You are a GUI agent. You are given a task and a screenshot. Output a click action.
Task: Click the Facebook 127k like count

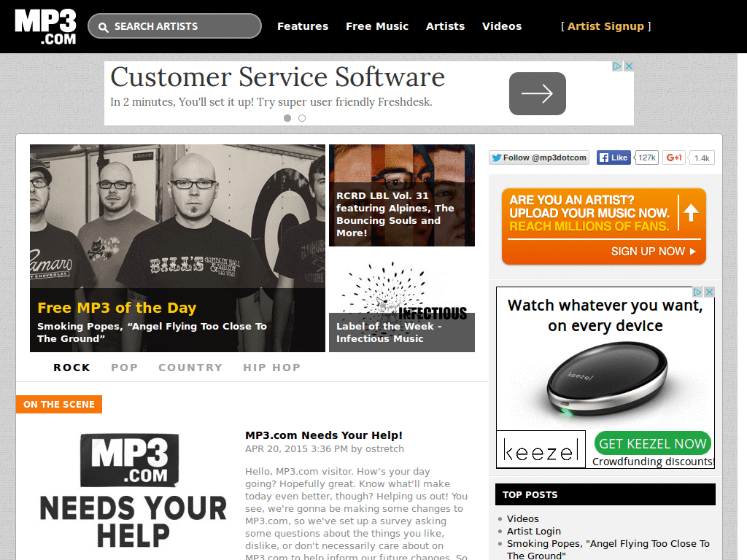point(647,157)
